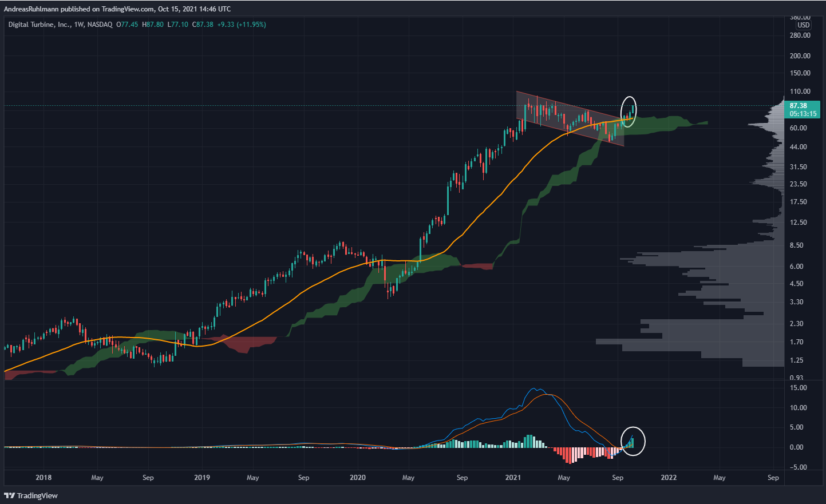Click the 8.50 price axis label
This screenshot has height=504, width=826.
pos(797,245)
